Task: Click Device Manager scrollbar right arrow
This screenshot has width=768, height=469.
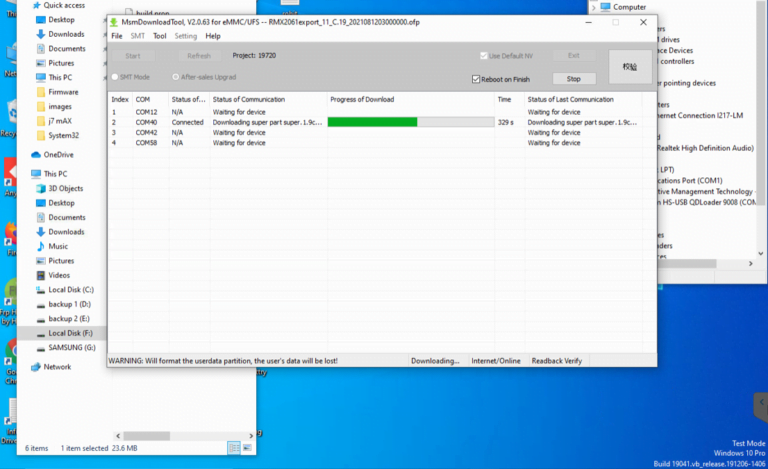Action: (750, 264)
